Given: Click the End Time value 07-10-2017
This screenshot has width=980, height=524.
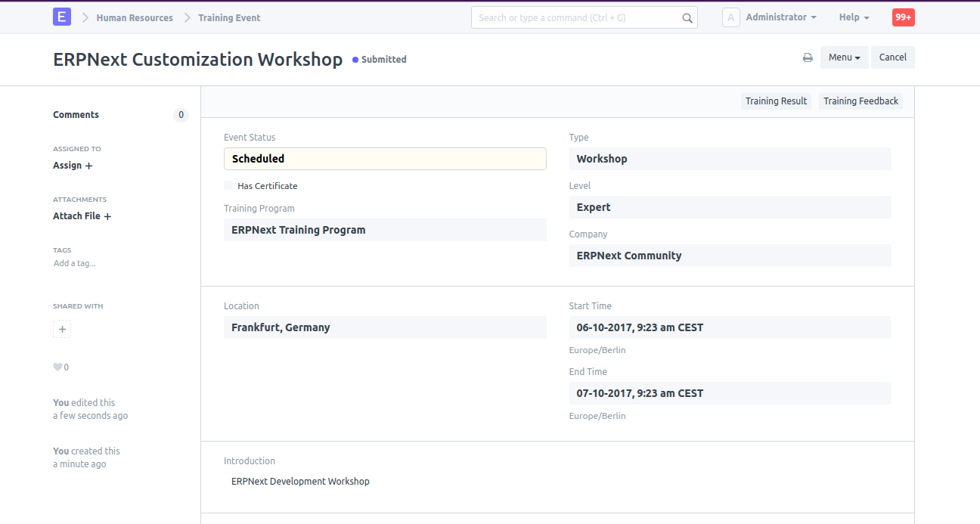Looking at the screenshot, I should pyautogui.click(x=730, y=393).
